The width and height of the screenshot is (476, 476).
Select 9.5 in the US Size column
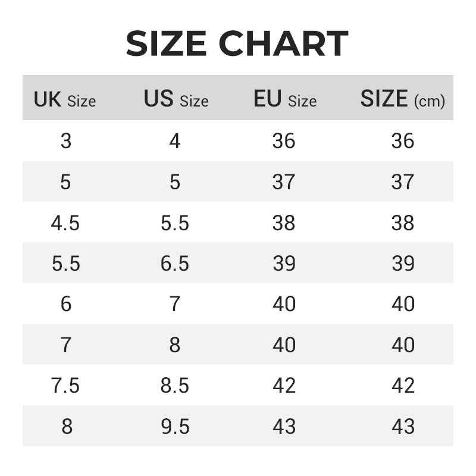[174, 427]
